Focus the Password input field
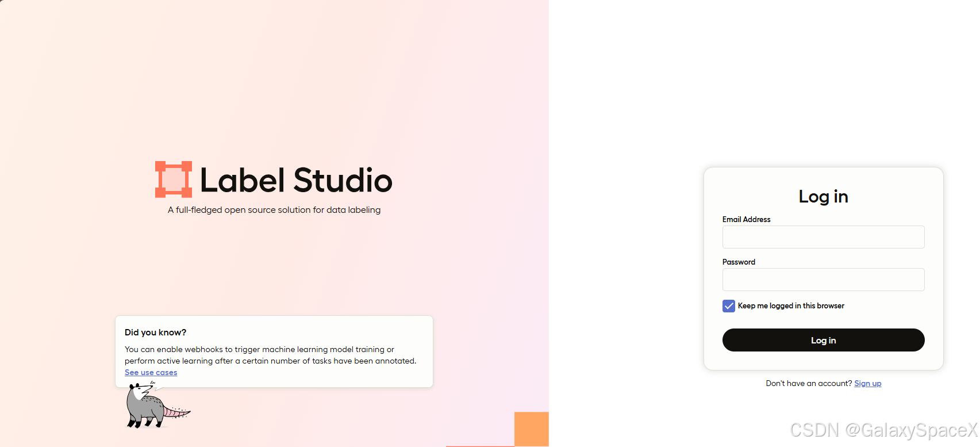The height and width of the screenshot is (447, 980). pos(823,280)
